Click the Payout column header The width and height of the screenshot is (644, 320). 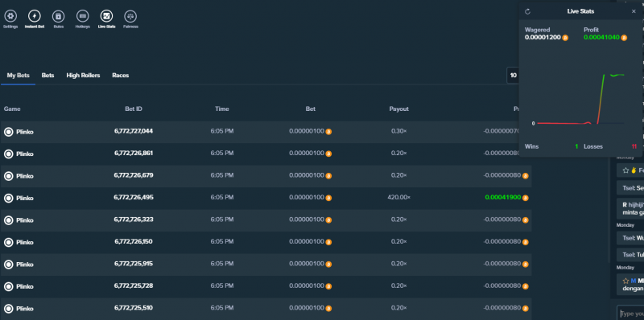398,109
